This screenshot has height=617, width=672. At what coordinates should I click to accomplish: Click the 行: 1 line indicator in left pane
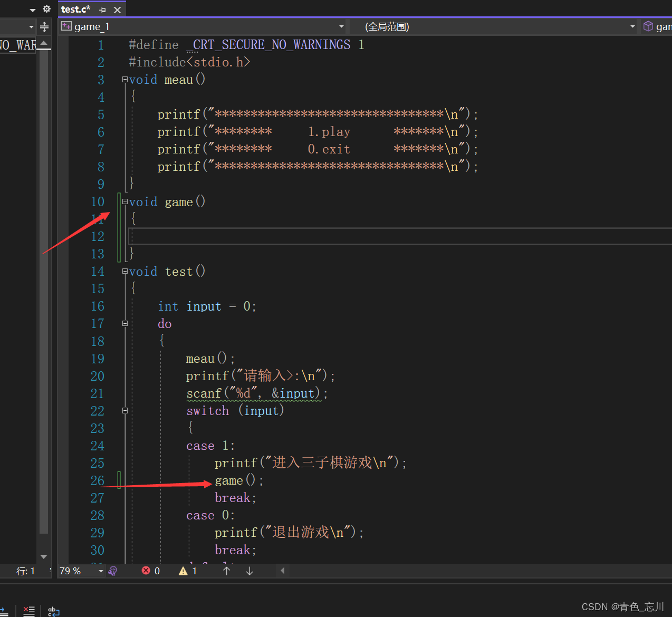point(25,571)
